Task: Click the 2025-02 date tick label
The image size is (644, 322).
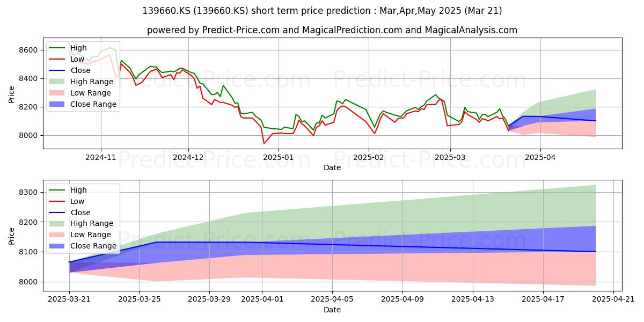Action: click(x=368, y=157)
